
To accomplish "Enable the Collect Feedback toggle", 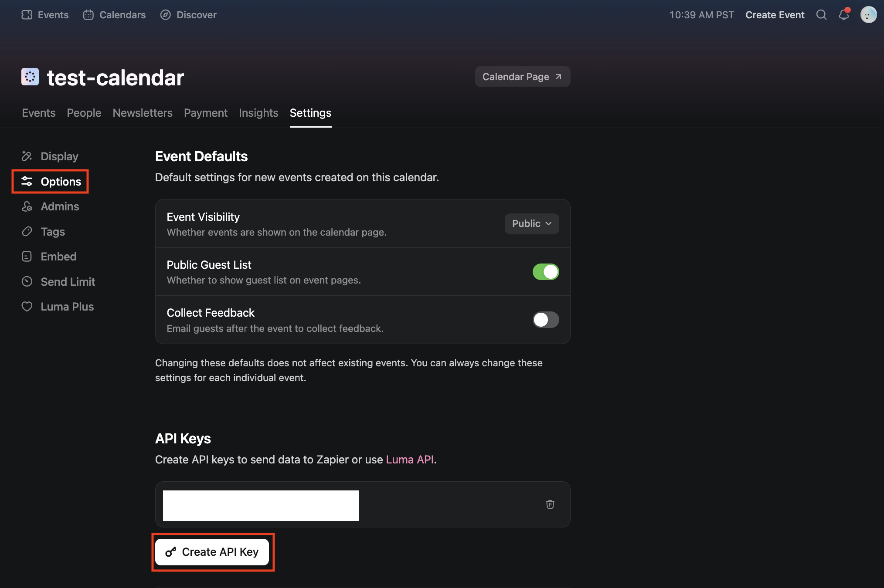I will point(545,320).
